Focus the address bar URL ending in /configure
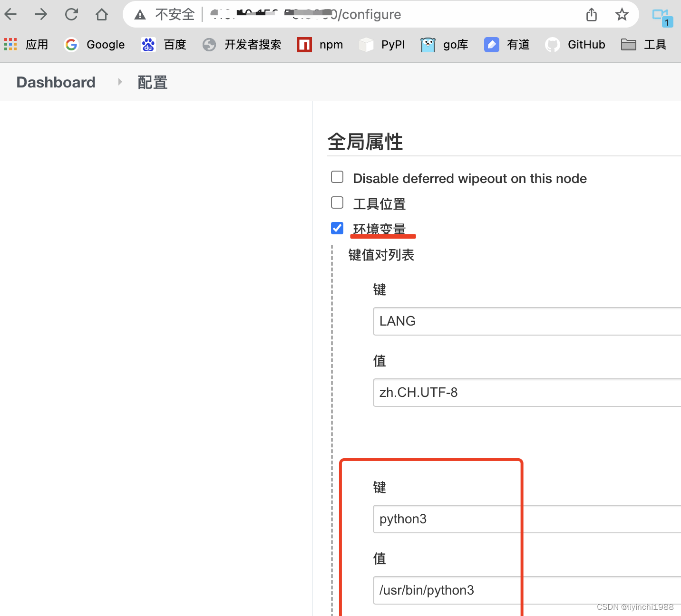The height and width of the screenshot is (616, 681). coord(305,15)
